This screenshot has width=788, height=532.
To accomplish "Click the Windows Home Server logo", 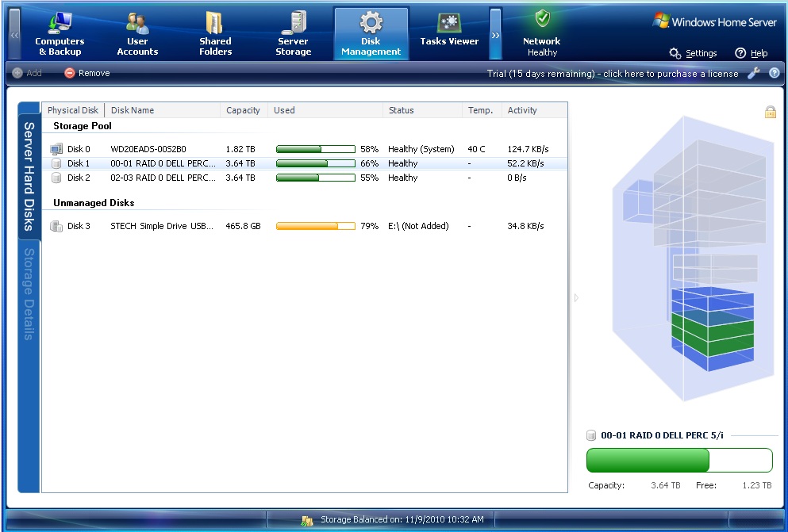I will click(714, 21).
